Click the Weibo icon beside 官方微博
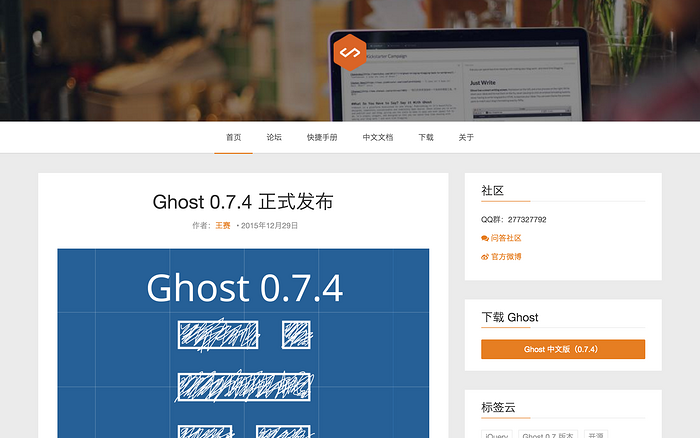The height and width of the screenshot is (438, 700). coord(485,257)
